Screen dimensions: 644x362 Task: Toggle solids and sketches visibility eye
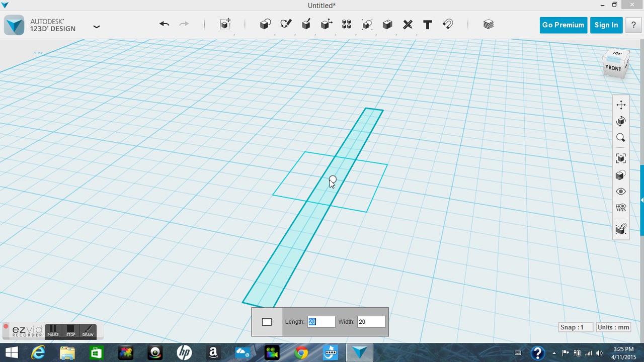621,192
